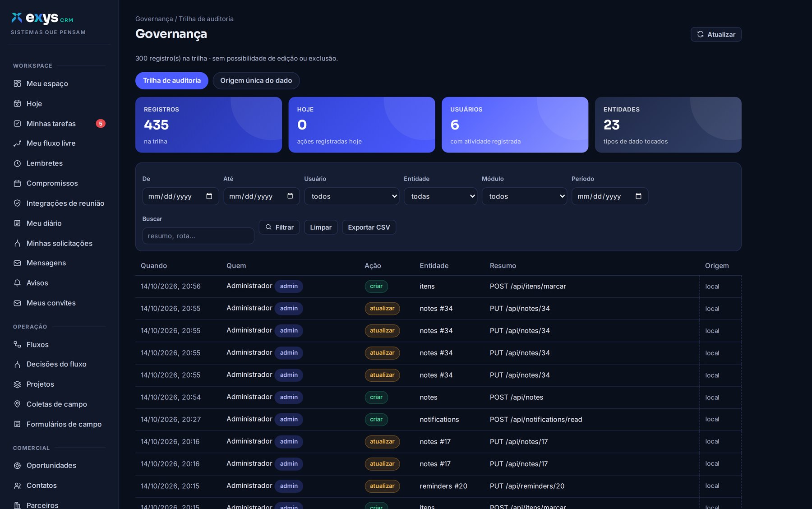Click reminders #20 entity cell
Image resolution: width=812 pixels, height=509 pixels.
443,486
